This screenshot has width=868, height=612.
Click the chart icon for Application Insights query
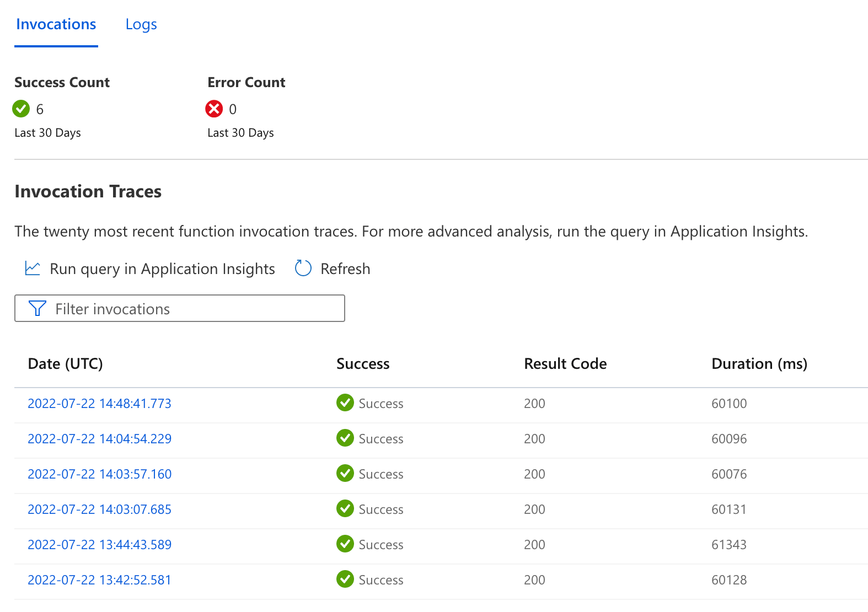click(33, 269)
